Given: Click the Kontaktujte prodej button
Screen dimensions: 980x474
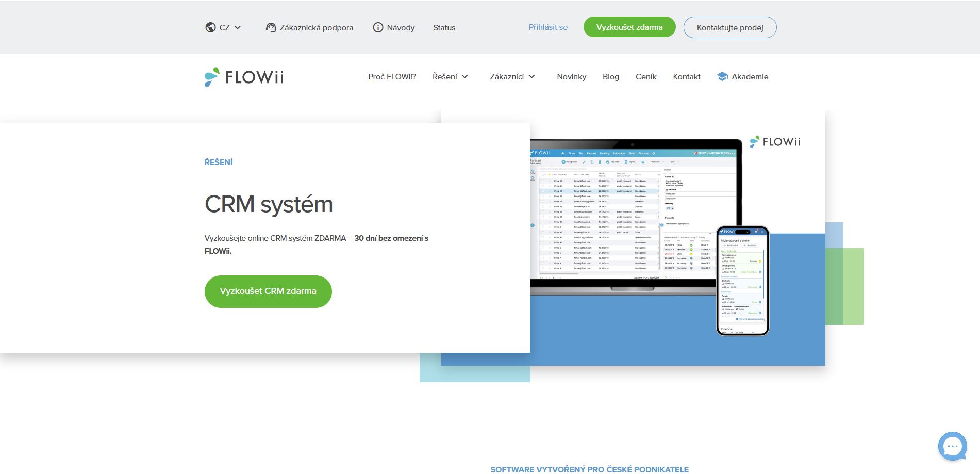Looking at the screenshot, I should (730, 27).
